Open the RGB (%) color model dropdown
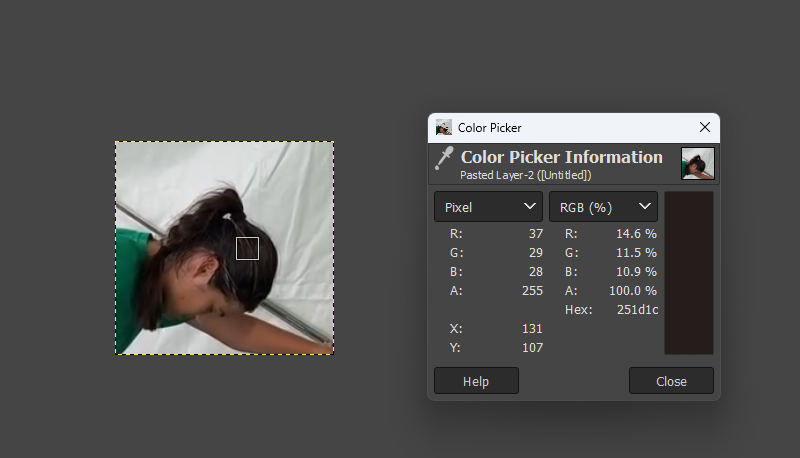Screen dimensions: 800x458 603,207
